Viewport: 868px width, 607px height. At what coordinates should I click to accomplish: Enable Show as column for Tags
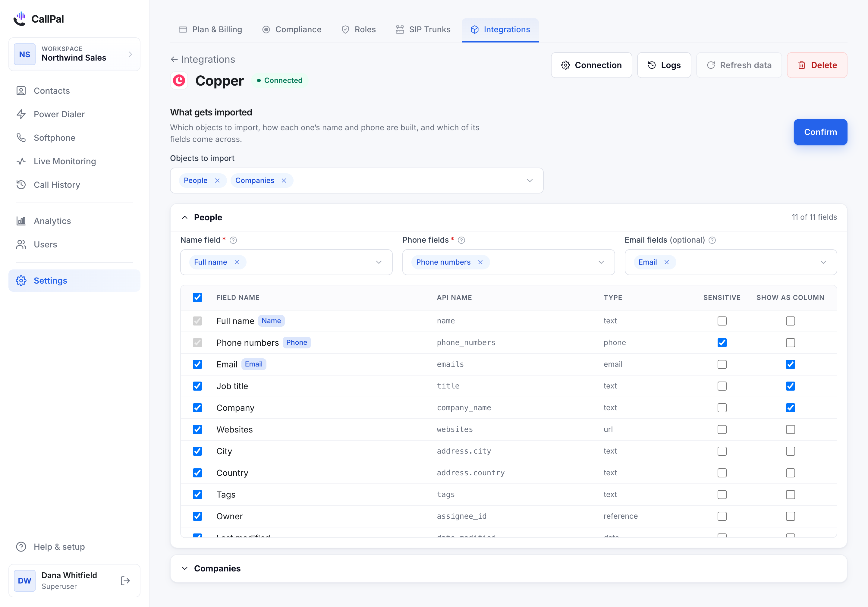pyautogui.click(x=791, y=495)
